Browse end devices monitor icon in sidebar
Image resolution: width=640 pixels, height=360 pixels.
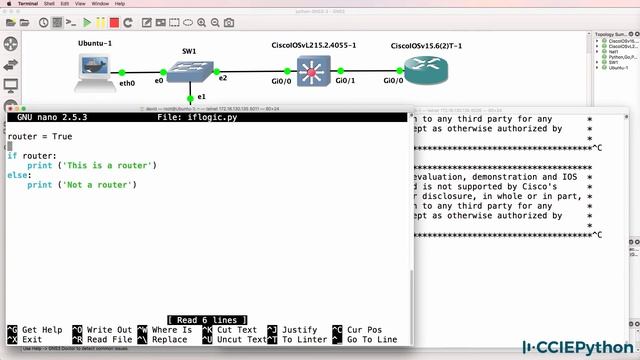pyautogui.click(x=11, y=86)
